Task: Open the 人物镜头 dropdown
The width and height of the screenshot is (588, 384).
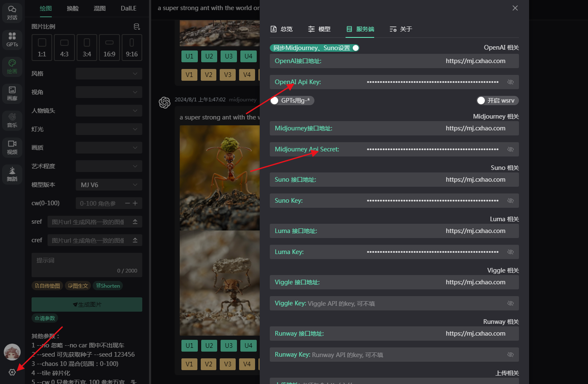Action: (x=109, y=111)
